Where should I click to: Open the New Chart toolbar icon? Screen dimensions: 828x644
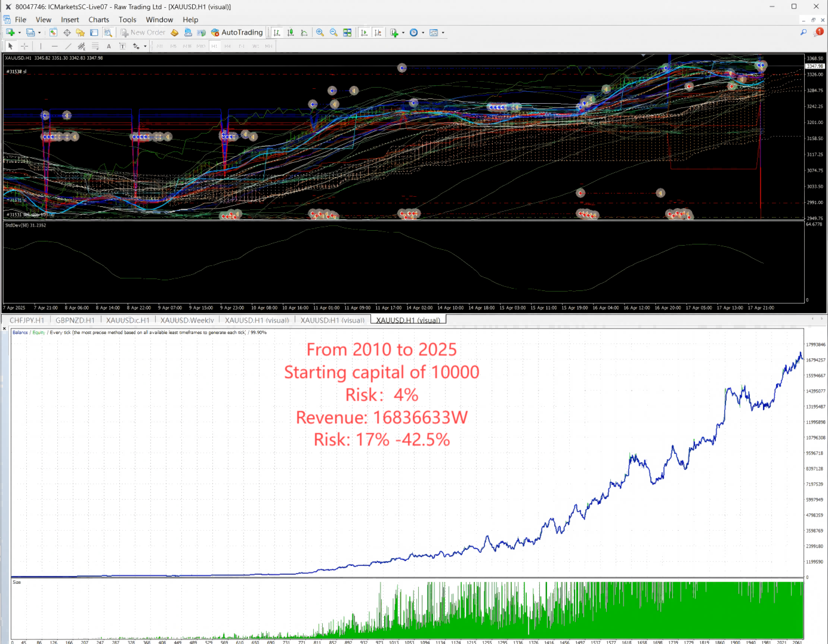click(x=10, y=33)
